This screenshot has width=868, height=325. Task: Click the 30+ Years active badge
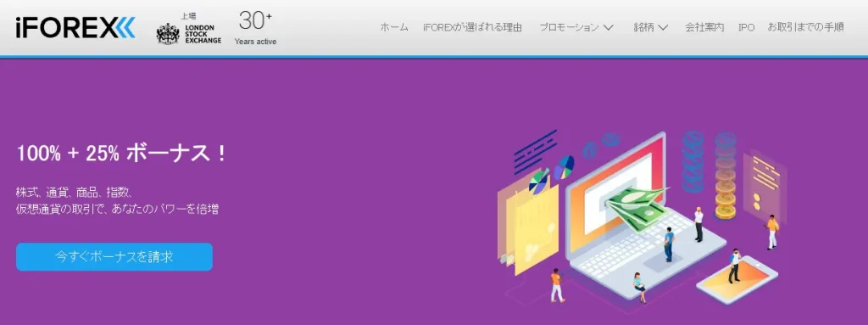point(255,28)
